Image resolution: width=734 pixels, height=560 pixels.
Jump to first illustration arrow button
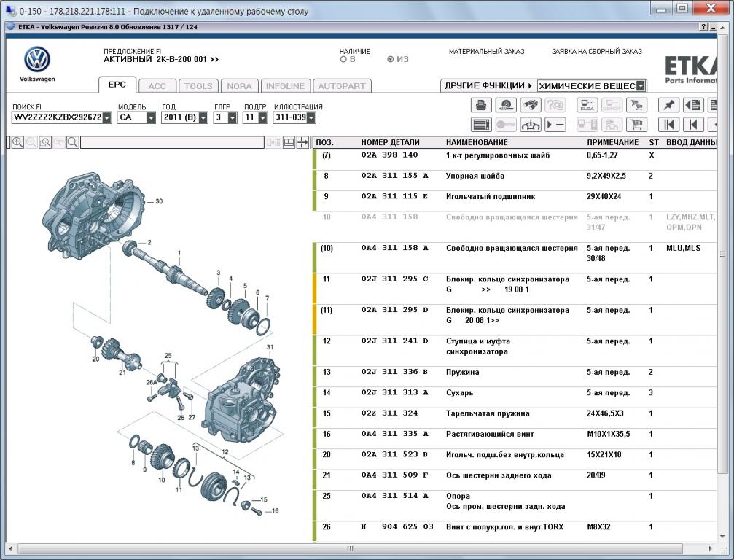click(668, 125)
